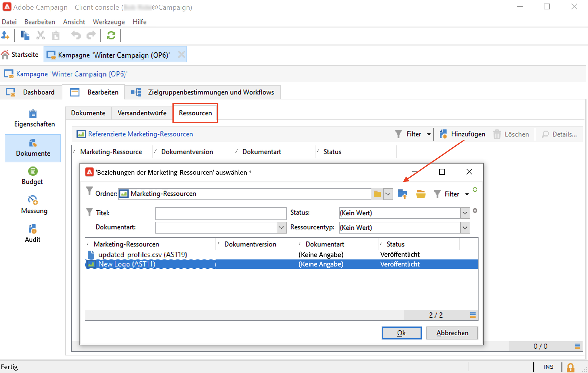Open the Status dropdown in dialog
This screenshot has width=588, height=373.
click(x=465, y=213)
